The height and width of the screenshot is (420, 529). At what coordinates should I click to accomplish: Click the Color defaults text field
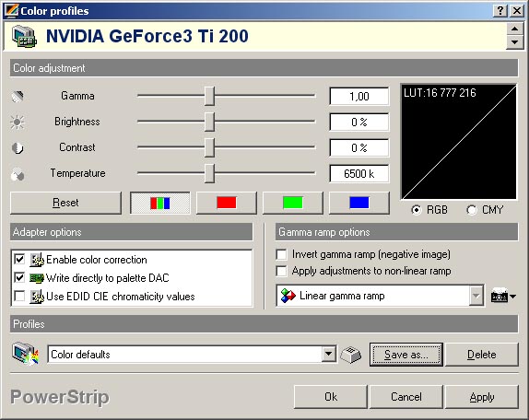tap(185, 355)
